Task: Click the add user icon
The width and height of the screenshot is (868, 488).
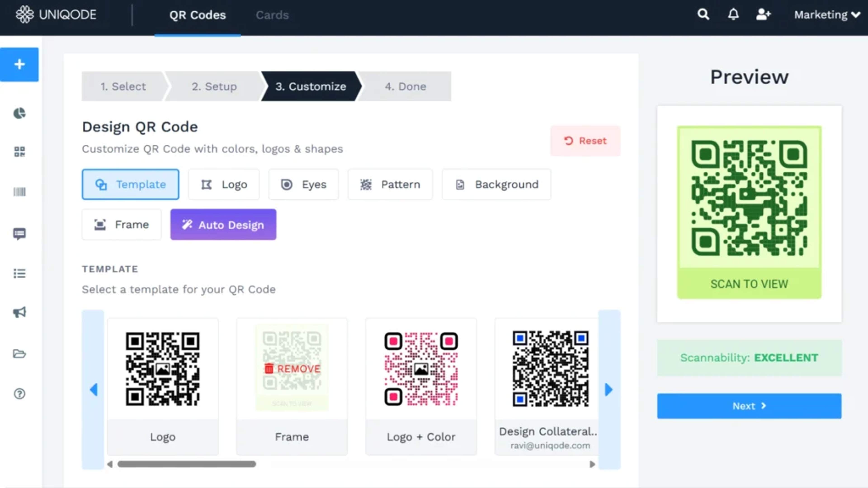Action: (x=763, y=14)
